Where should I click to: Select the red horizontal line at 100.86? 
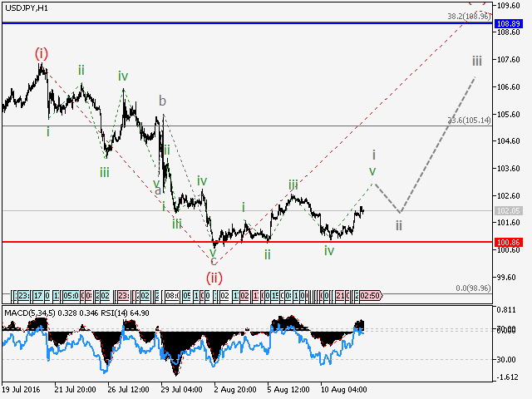247,242
